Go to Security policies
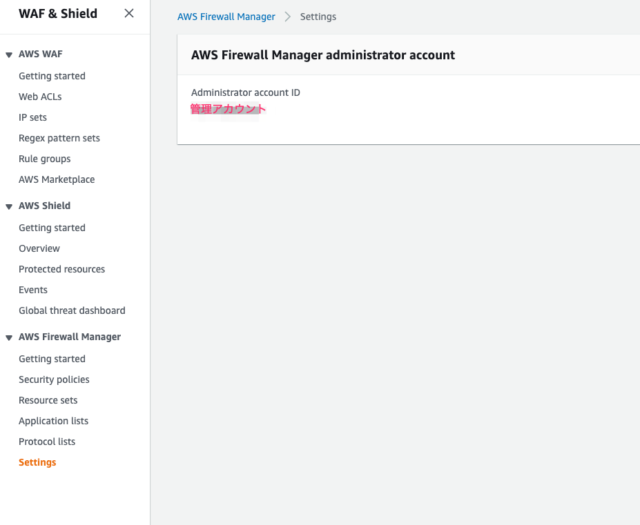 point(54,380)
